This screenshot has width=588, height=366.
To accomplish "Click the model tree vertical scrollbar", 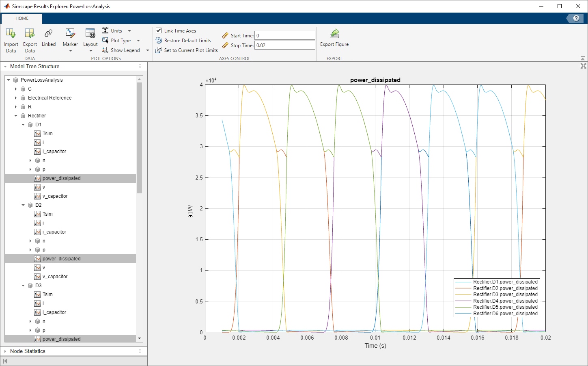I will (139, 138).
